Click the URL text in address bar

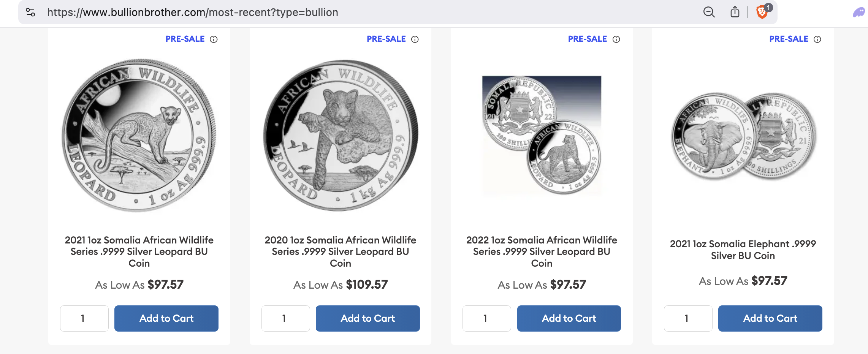click(193, 13)
